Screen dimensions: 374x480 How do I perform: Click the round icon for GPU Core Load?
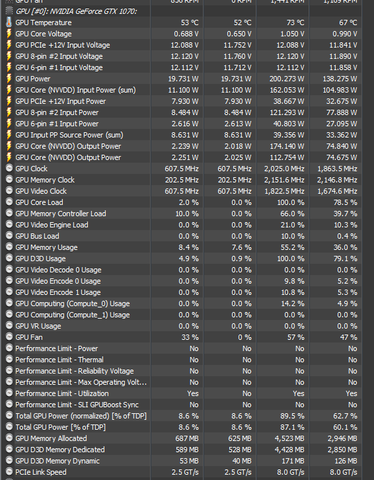[9, 202]
